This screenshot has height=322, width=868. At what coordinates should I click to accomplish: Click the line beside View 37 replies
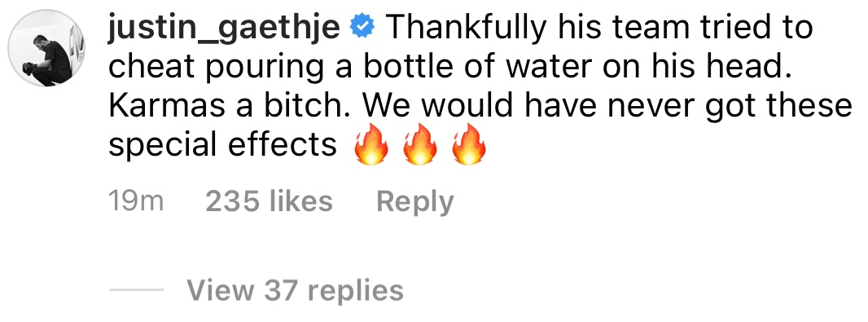point(136,290)
